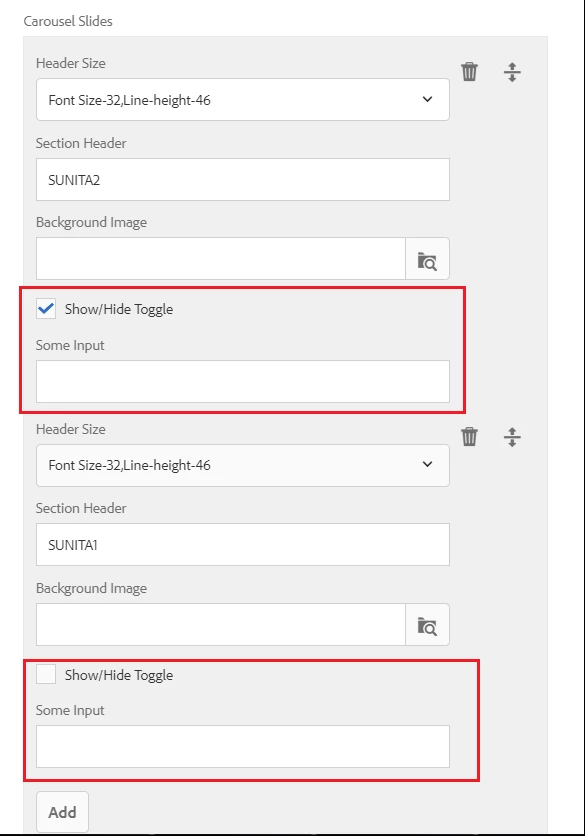
Task: Click Background Image path field of second slide
Action: click(221, 625)
